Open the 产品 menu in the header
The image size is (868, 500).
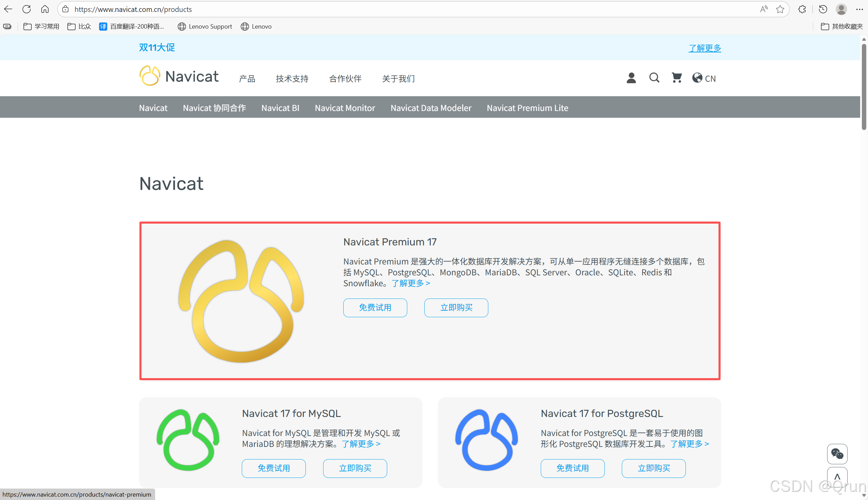(247, 79)
